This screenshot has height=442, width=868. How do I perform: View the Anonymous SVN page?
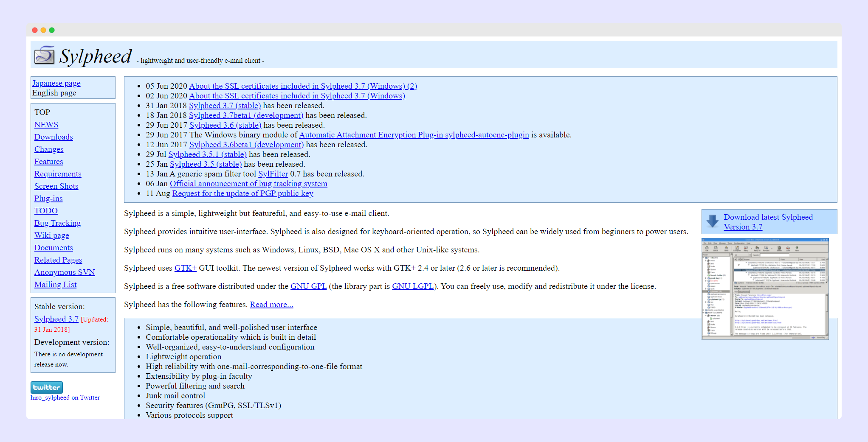[65, 272]
